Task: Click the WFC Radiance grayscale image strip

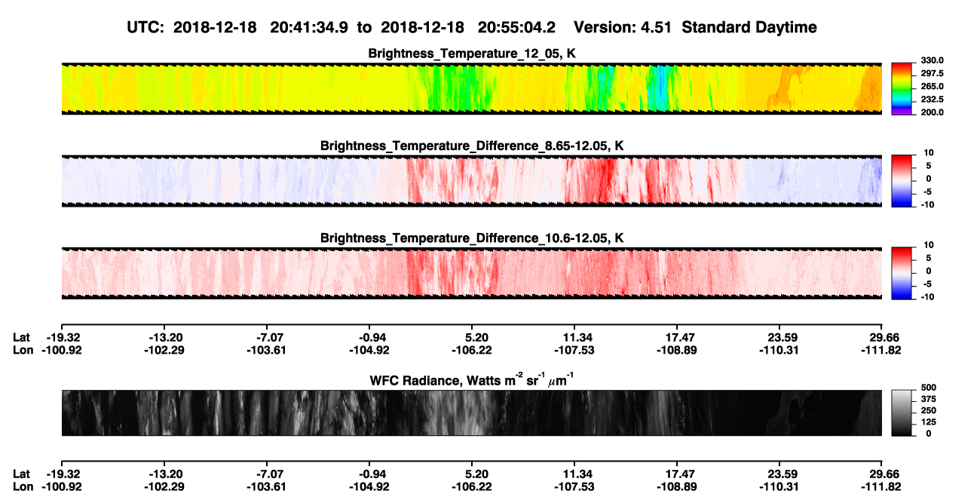Action: [471, 413]
